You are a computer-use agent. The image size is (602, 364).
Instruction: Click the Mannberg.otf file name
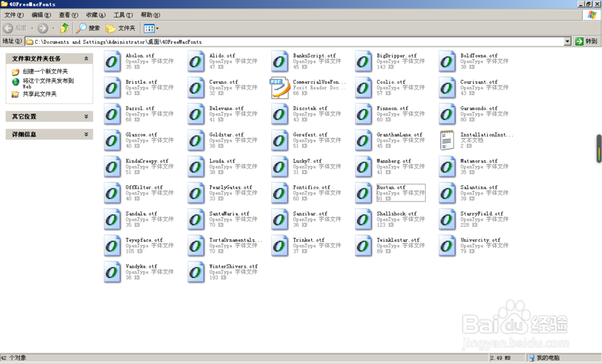(x=394, y=161)
